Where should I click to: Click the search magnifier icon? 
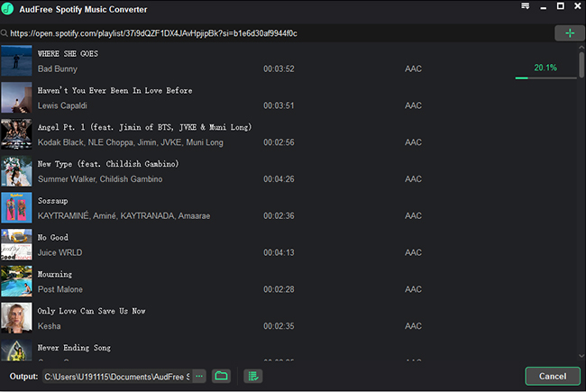(x=5, y=33)
